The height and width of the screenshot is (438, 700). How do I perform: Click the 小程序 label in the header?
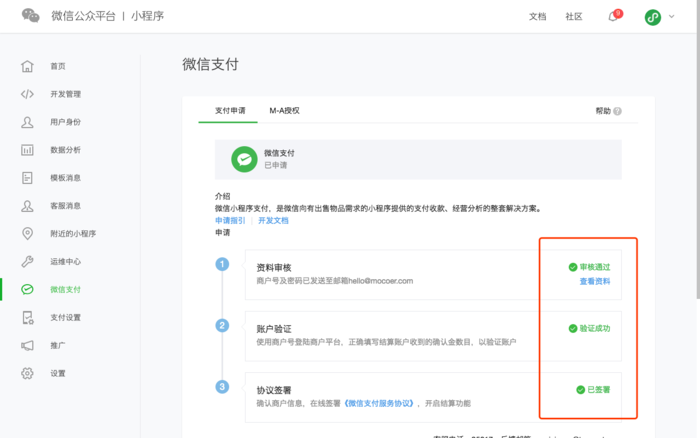147,16
